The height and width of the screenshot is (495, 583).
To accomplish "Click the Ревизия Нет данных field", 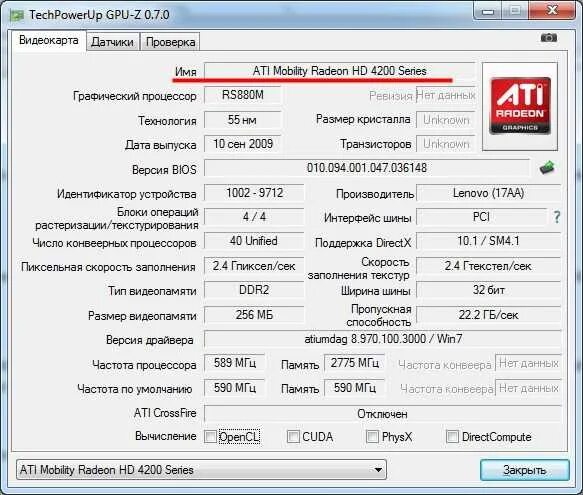I will pos(446,95).
